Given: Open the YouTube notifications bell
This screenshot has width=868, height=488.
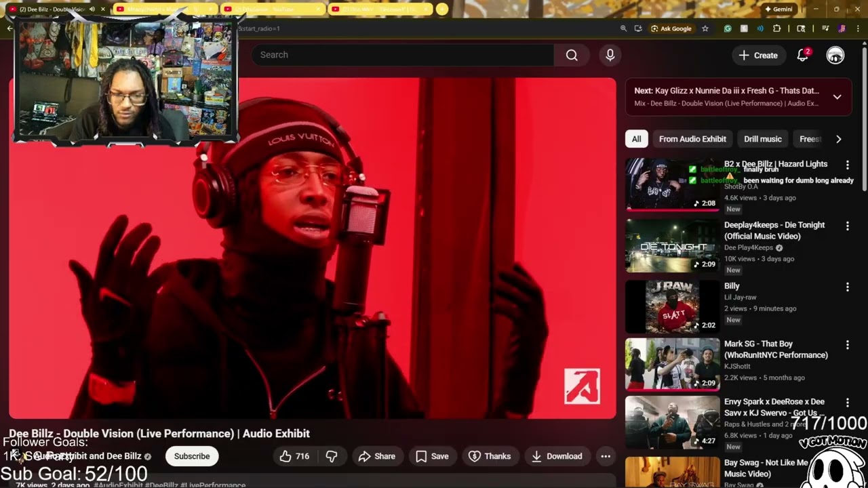Looking at the screenshot, I should pyautogui.click(x=803, y=56).
